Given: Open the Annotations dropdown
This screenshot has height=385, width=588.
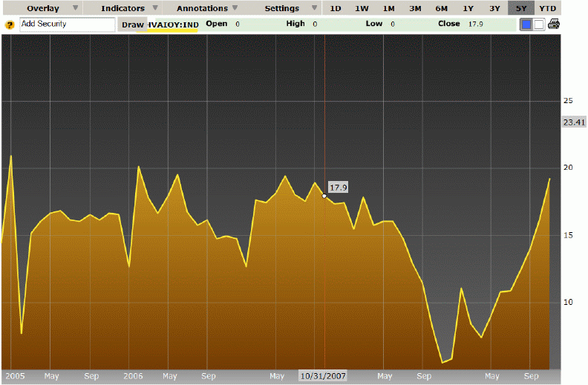Looking at the screenshot, I should pyautogui.click(x=208, y=8).
